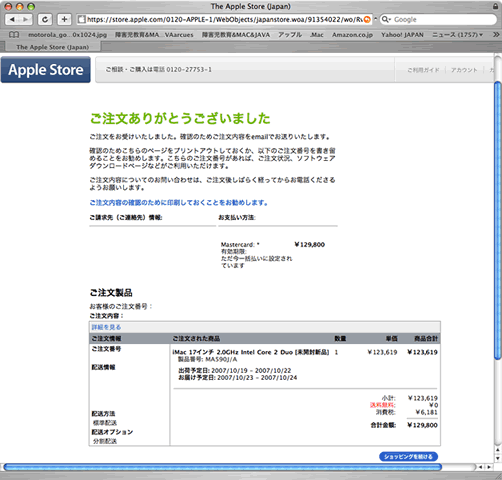The image size is (502, 480).
Task: Select The Apple Store (Japan) tab
Action: pos(53,47)
